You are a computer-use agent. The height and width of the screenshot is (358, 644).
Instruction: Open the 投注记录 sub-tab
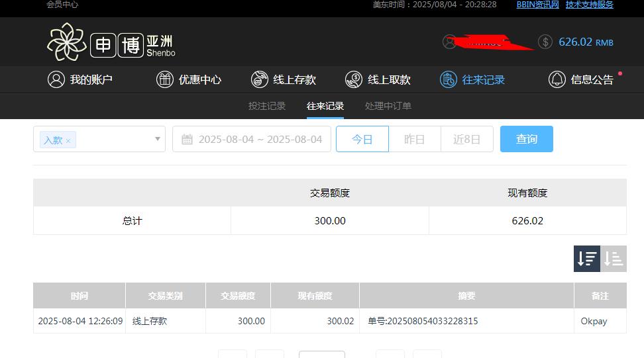(266, 106)
